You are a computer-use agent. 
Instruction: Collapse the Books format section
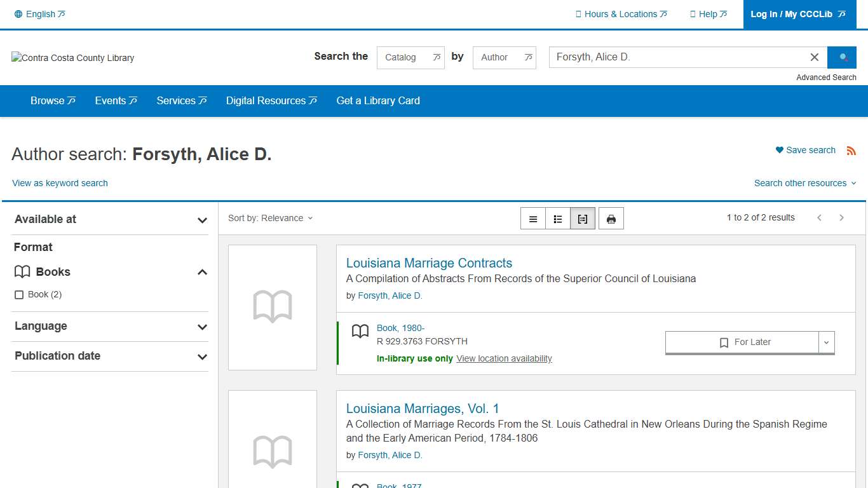(x=202, y=271)
